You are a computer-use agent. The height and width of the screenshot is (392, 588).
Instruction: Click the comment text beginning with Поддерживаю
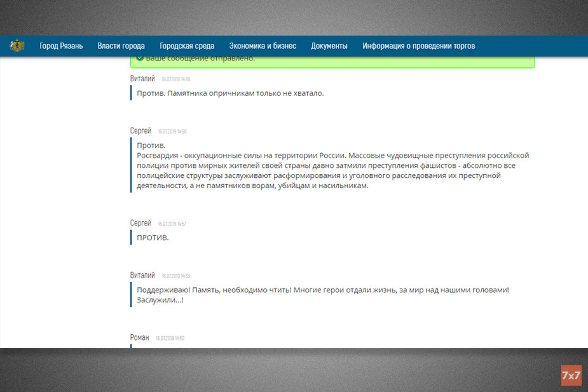pyautogui.click(x=323, y=295)
